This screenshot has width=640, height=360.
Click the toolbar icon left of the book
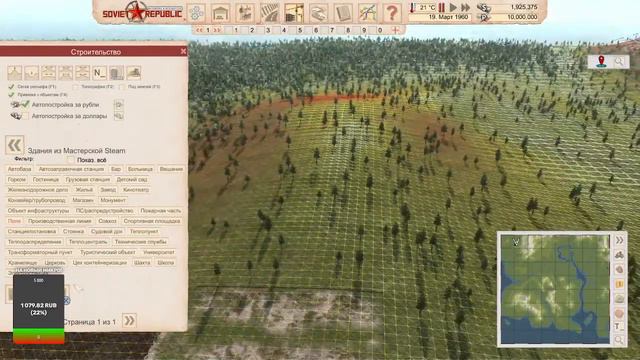319,13
